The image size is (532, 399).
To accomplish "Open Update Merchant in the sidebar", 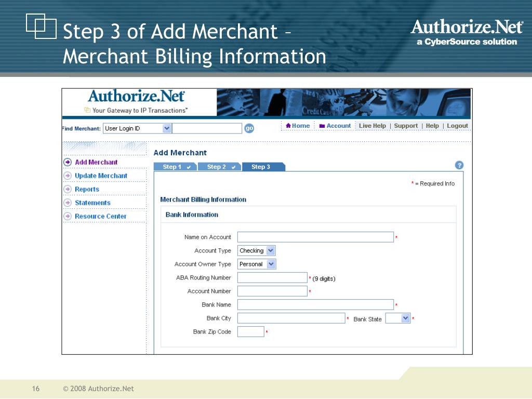I will (101, 176).
